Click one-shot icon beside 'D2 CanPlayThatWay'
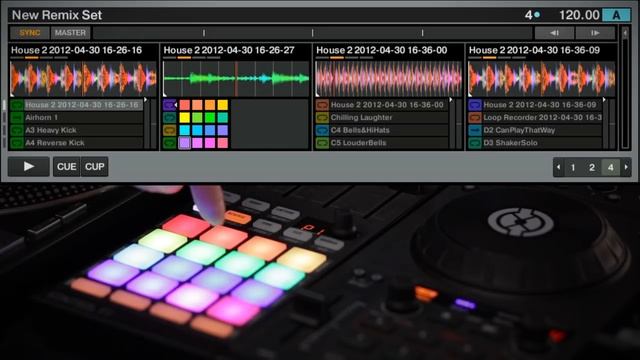The height and width of the screenshot is (360, 640). point(475,130)
